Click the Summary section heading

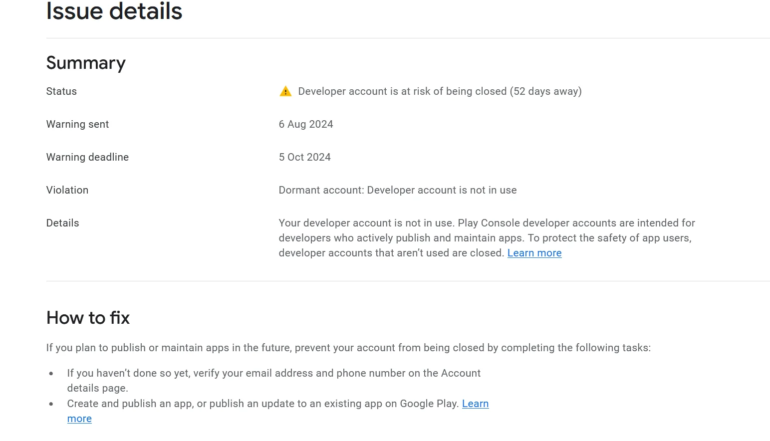[86, 63]
